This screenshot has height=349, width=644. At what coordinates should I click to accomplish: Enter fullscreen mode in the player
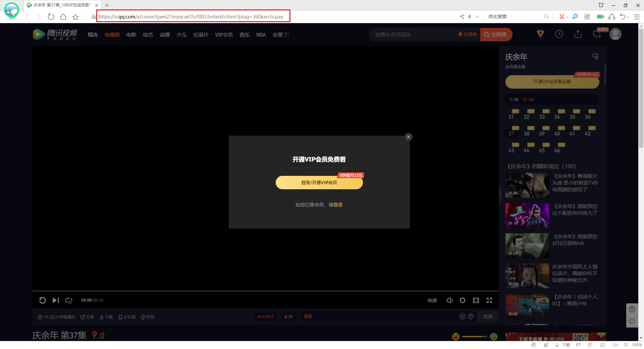point(489,300)
